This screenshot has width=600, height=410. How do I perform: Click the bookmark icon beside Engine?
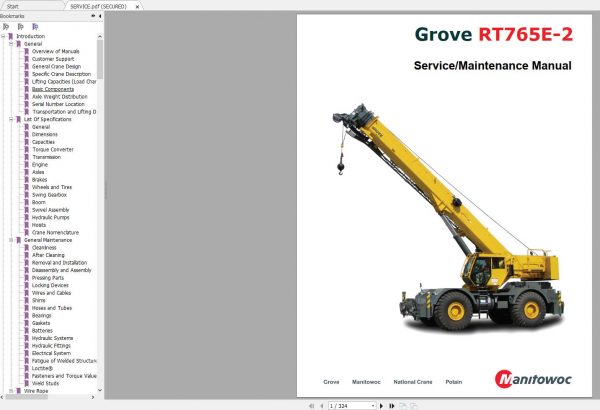26,165
